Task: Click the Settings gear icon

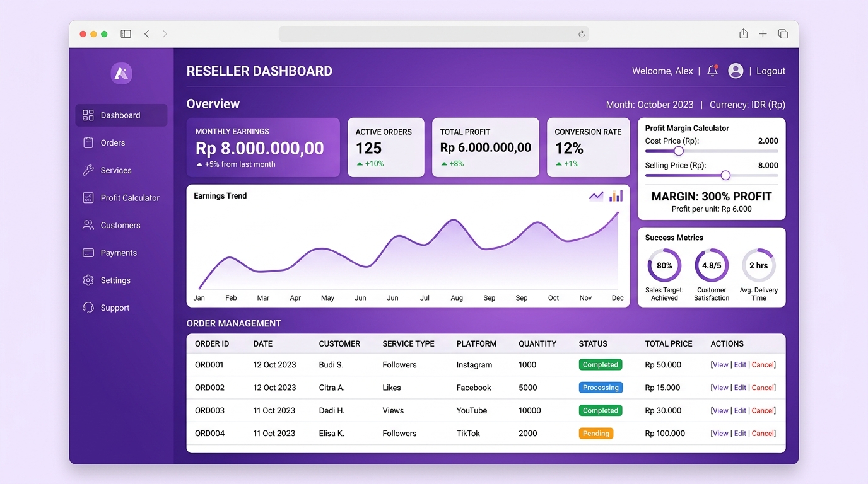Action: coord(88,280)
